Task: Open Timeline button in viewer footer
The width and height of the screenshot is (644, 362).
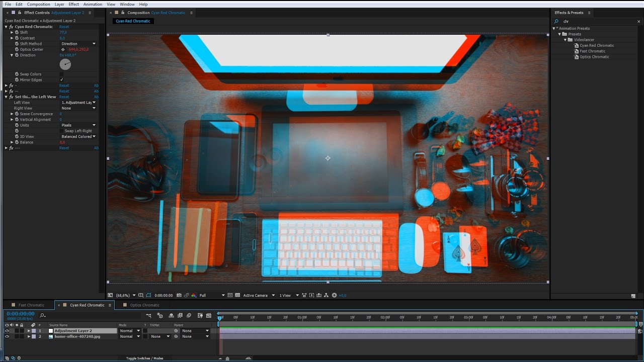Action: pyautogui.click(x=319, y=295)
